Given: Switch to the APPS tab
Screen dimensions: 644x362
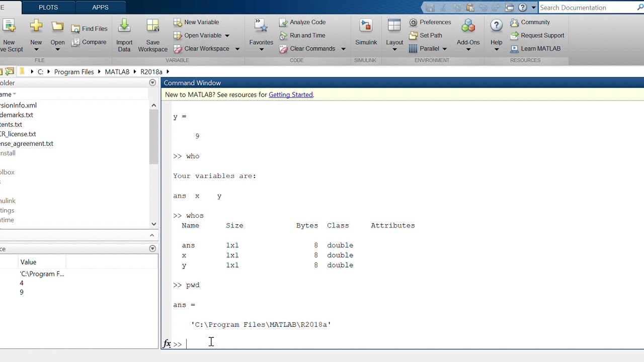Looking at the screenshot, I should [100, 8].
